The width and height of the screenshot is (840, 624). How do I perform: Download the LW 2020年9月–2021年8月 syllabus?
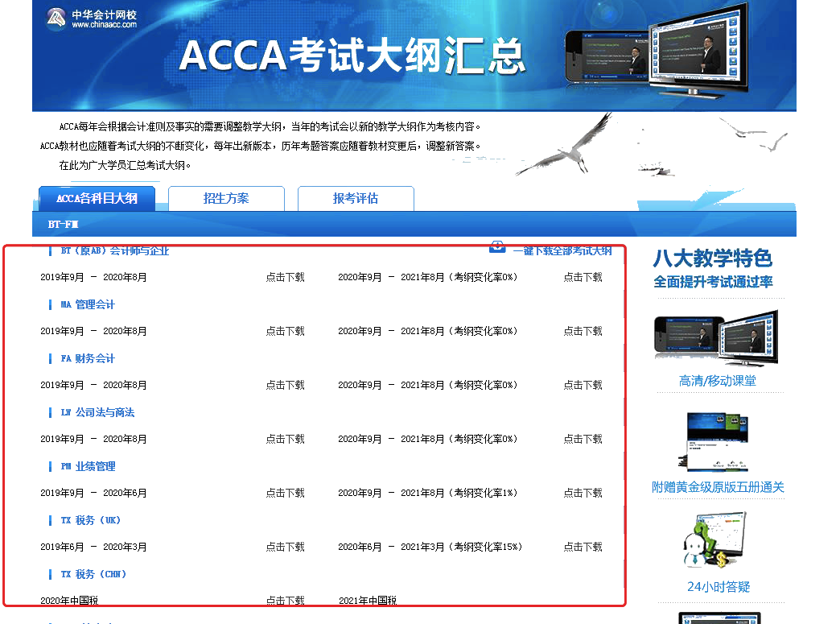583,439
